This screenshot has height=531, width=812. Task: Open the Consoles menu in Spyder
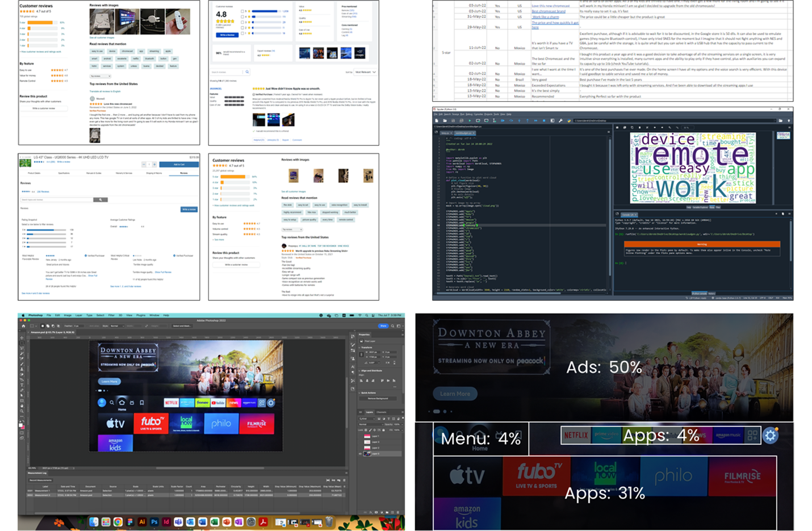pos(478,114)
